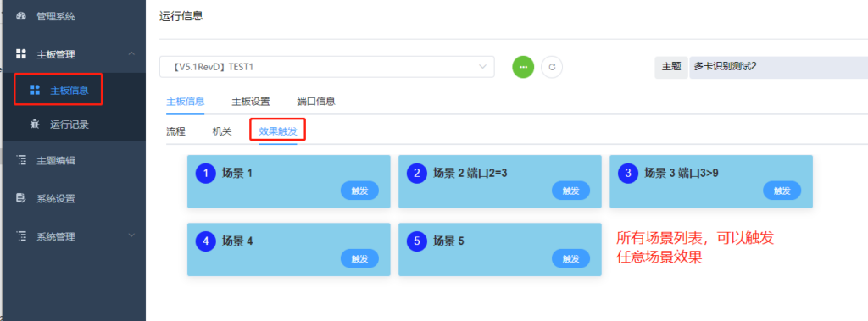Open the 流程 sub-tab

click(x=175, y=132)
